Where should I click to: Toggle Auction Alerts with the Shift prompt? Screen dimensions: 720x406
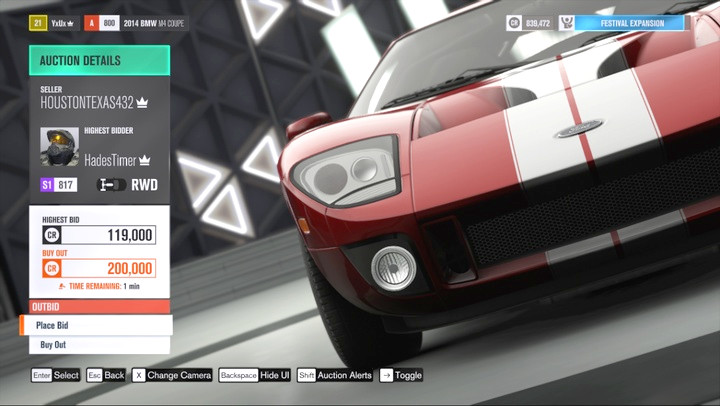(335, 375)
